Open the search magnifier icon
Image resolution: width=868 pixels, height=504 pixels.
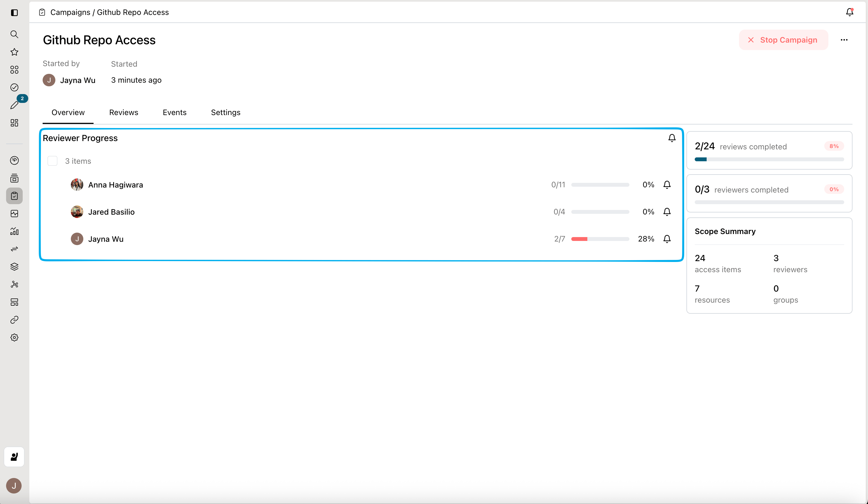pyautogui.click(x=14, y=34)
